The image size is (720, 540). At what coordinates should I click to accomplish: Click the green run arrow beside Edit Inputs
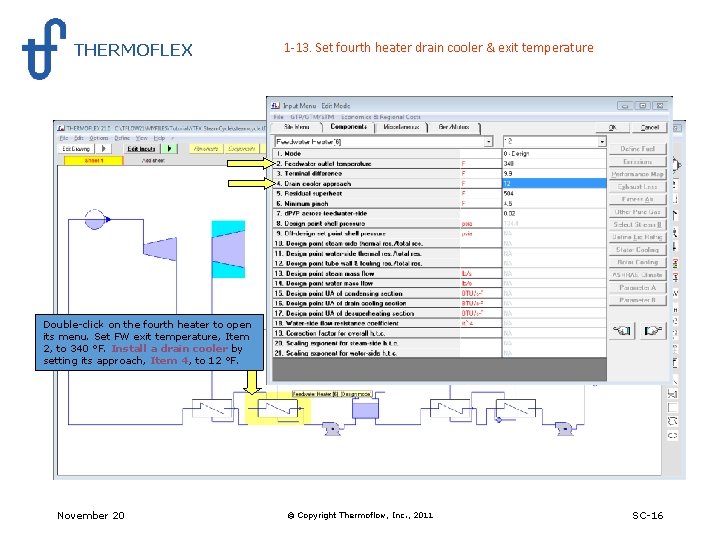click(170, 148)
